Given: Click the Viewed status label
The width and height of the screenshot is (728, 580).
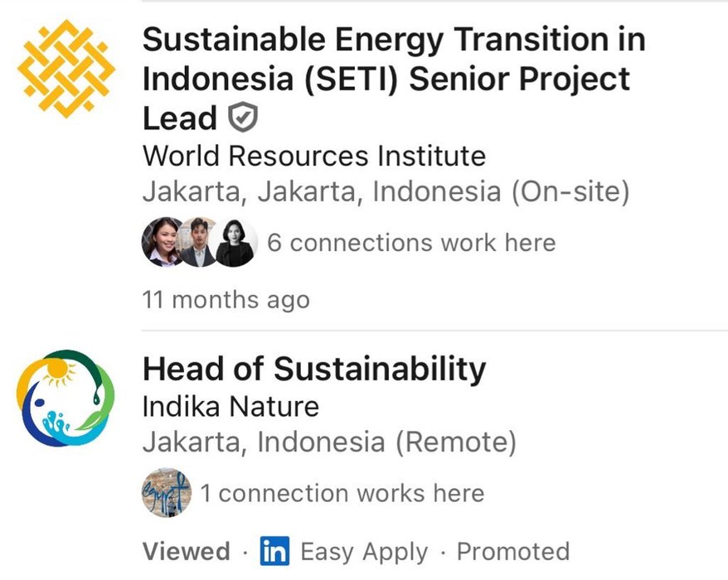Looking at the screenshot, I should coord(187,552).
